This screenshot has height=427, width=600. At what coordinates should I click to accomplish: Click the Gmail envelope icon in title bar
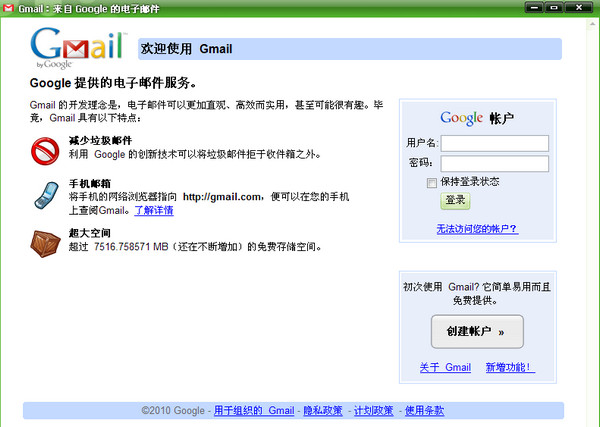tap(8, 8)
